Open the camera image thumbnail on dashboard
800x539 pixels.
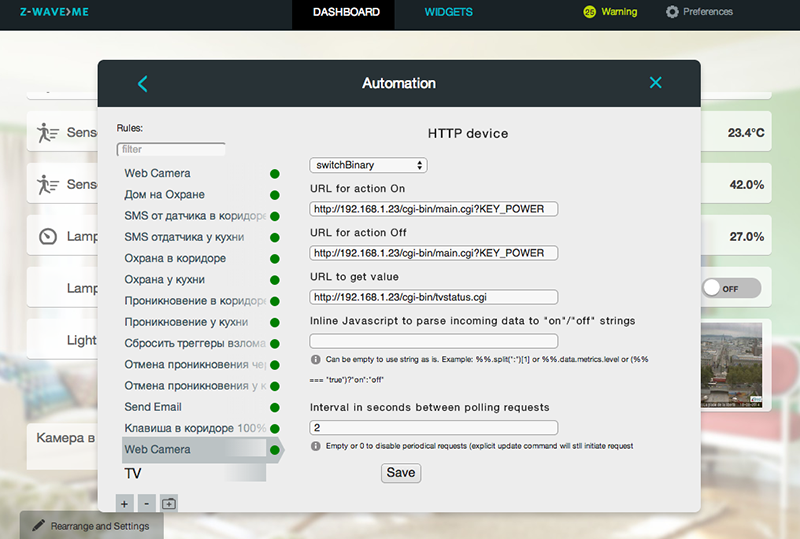click(731, 364)
